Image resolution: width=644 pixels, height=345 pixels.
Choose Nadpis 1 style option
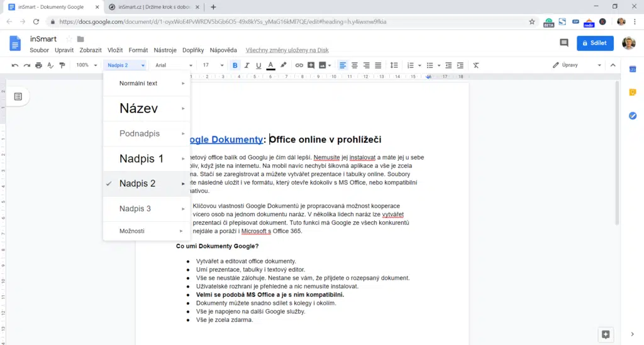pos(147,158)
